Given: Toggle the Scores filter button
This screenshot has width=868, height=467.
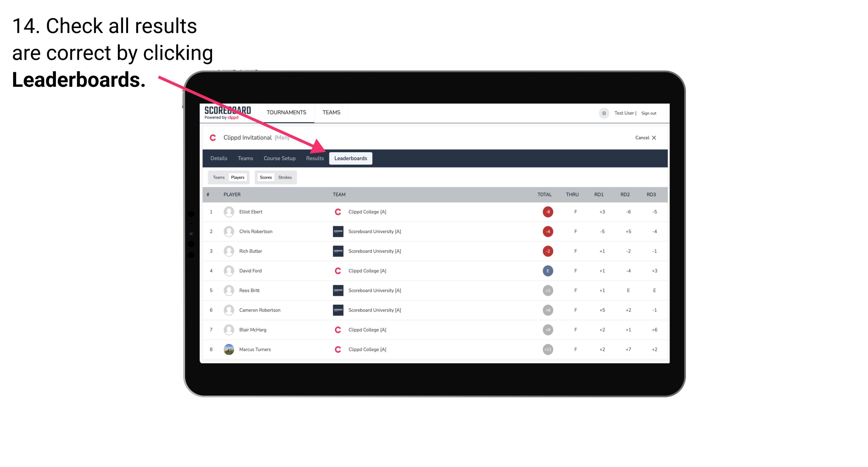Looking at the screenshot, I should 266,177.
